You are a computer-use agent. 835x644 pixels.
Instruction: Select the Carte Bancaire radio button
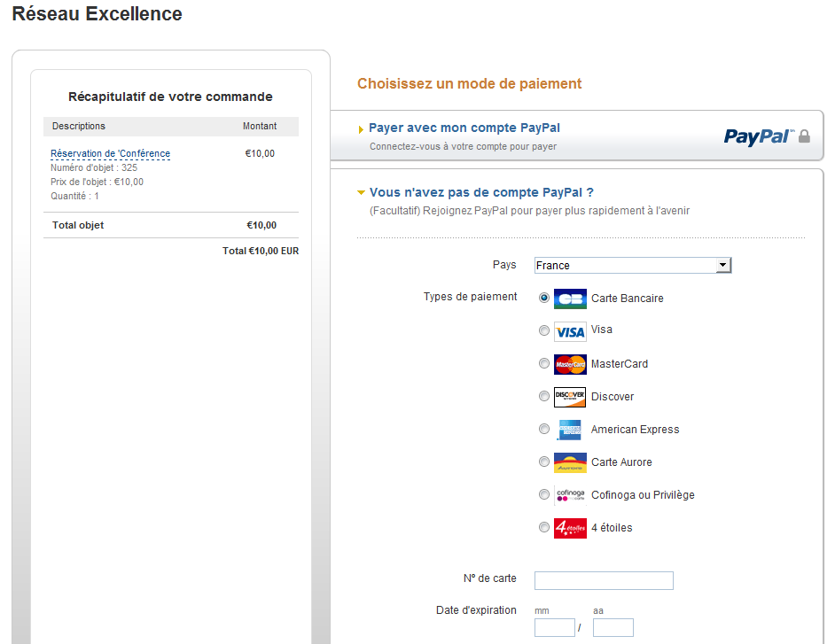click(543, 298)
